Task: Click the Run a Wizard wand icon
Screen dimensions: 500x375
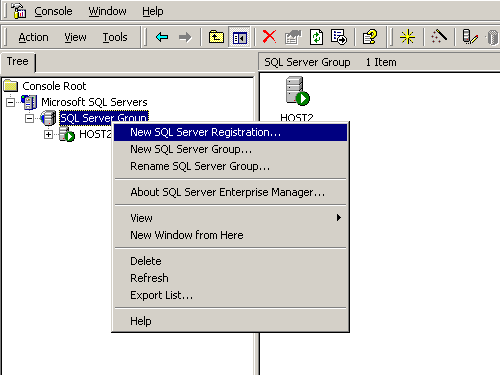Action: 439,36
